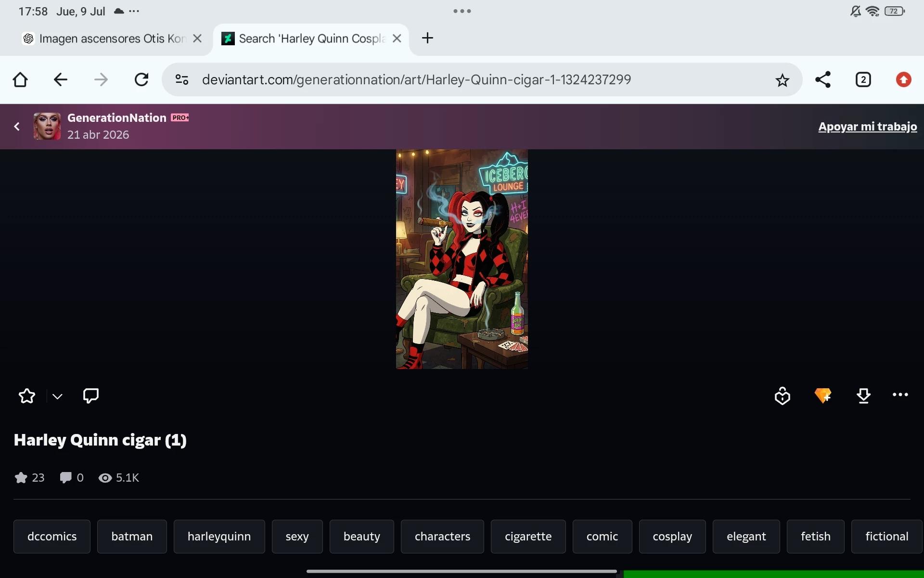Open the tab switcher showing 2 tabs

(863, 79)
